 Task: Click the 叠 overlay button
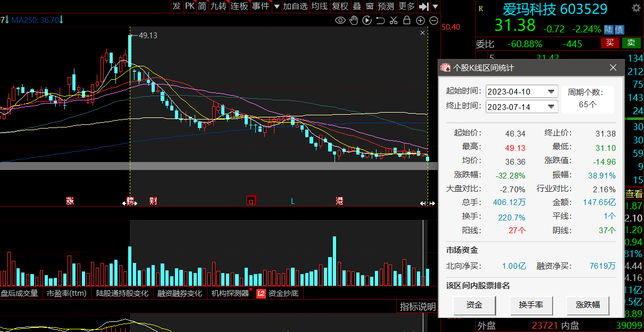coord(357,6)
